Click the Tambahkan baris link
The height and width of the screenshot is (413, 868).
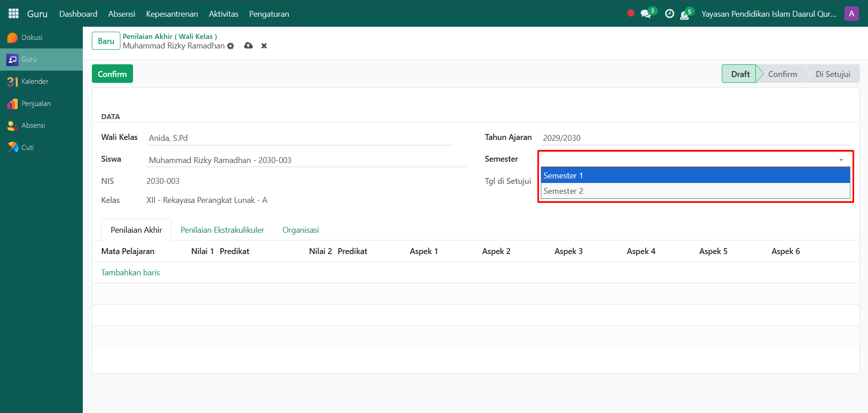click(x=130, y=273)
